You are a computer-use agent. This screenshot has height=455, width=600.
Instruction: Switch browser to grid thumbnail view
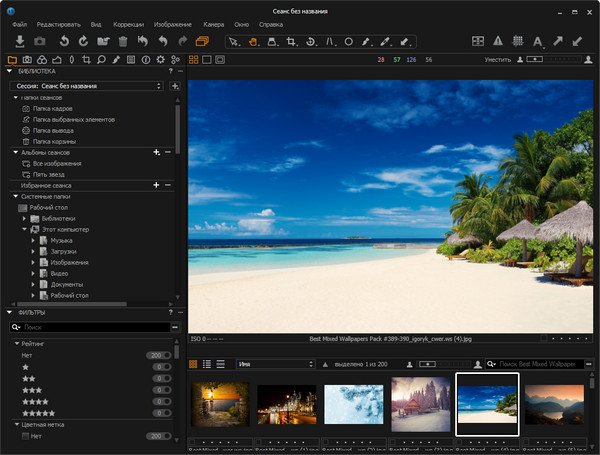[x=193, y=364]
